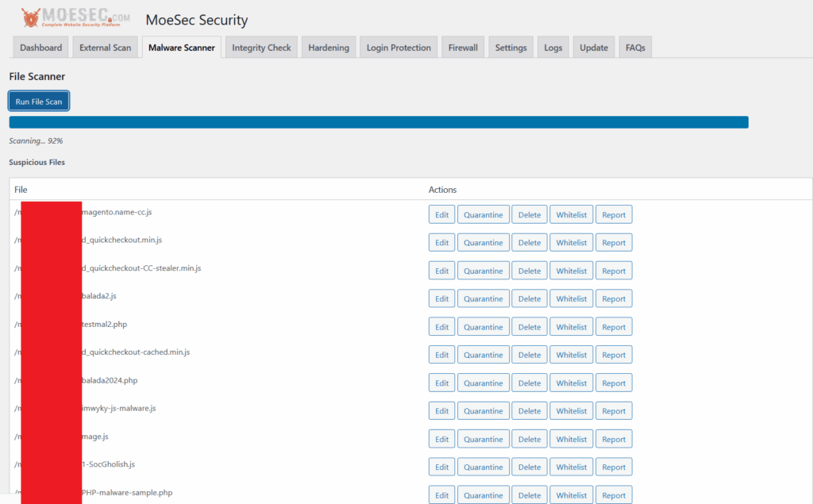Open the Hardening tab

point(329,47)
